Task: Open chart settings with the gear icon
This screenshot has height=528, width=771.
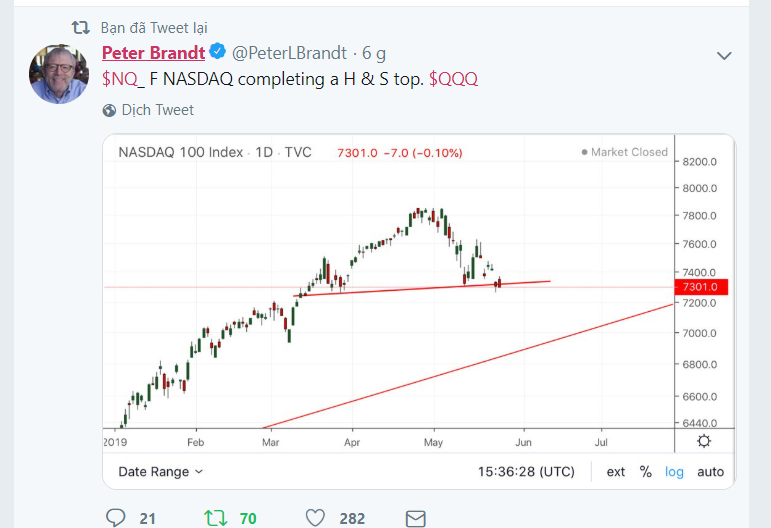Action: pyautogui.click(x=704, y=441)
